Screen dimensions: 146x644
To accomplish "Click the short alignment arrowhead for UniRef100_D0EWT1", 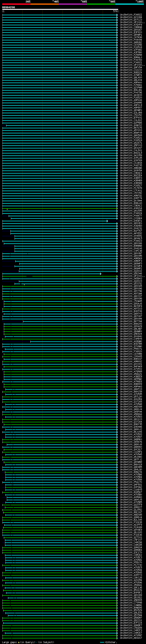I will point(107,221).
